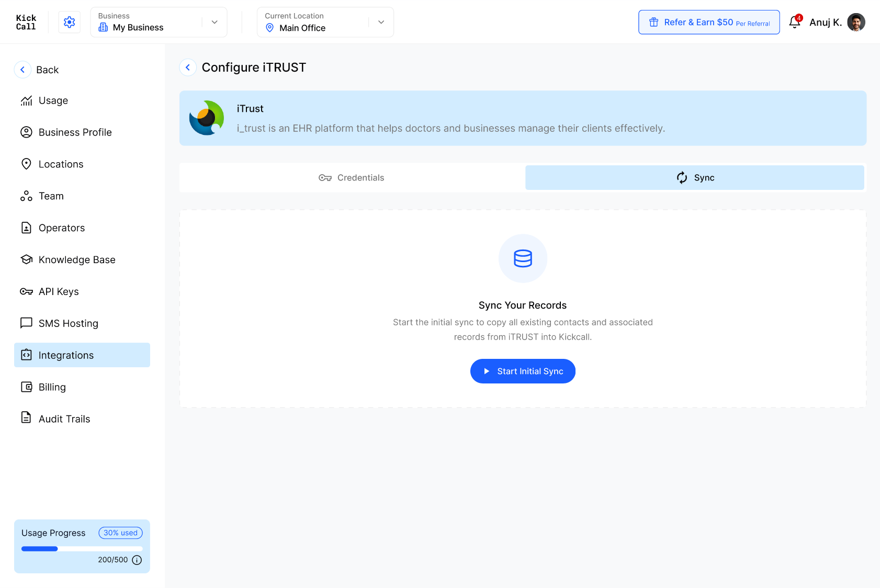Click the database icon above Sync Your Records
880x588 pixels.
coord(523,258)
